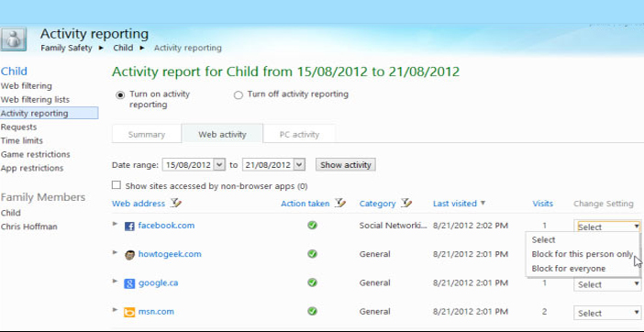Sort by Web address column header
644x332 pixels.
[139, 203]
